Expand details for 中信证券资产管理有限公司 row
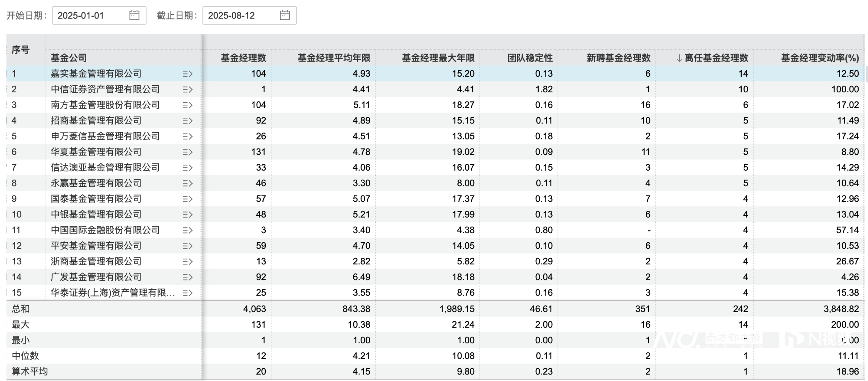The image size is (868, 381). [x=187, y=89]
